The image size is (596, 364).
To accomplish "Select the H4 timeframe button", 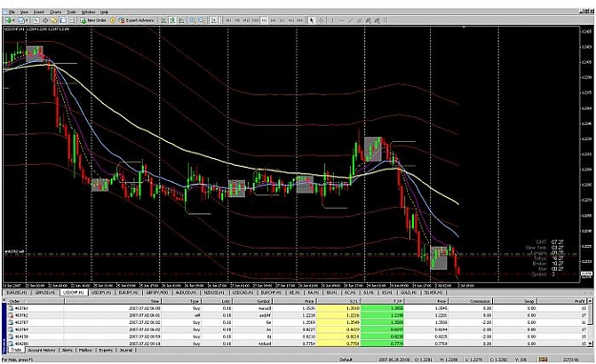I will (273, 20).
